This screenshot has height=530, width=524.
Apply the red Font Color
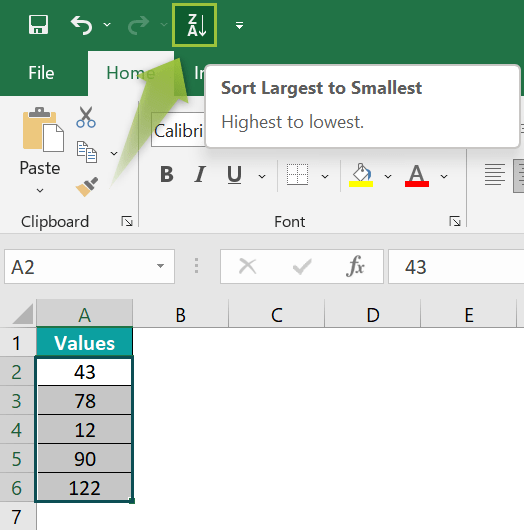pyautogui.click(x=417, y=175)
